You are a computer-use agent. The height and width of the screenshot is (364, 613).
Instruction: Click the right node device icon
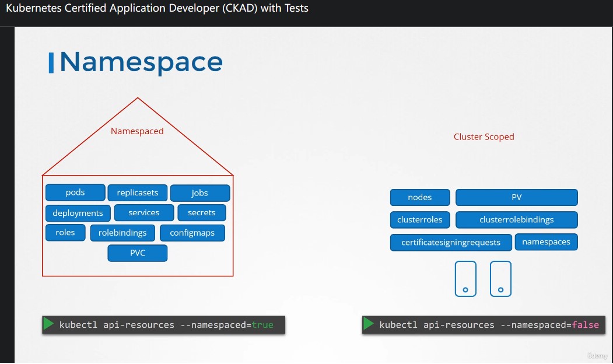pos(501,279)
